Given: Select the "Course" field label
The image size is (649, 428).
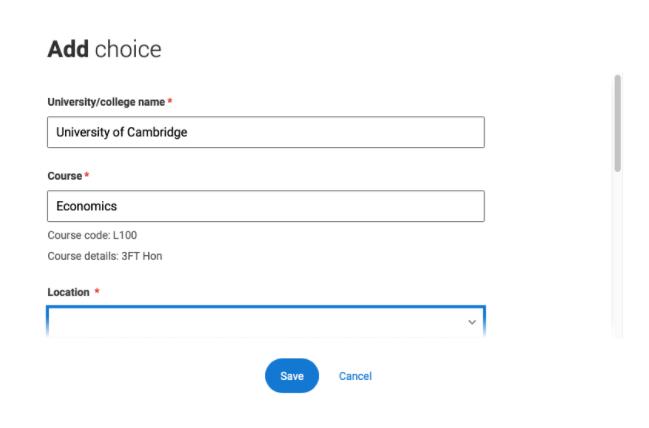Looking at the screenshot, I should point(63,175).
